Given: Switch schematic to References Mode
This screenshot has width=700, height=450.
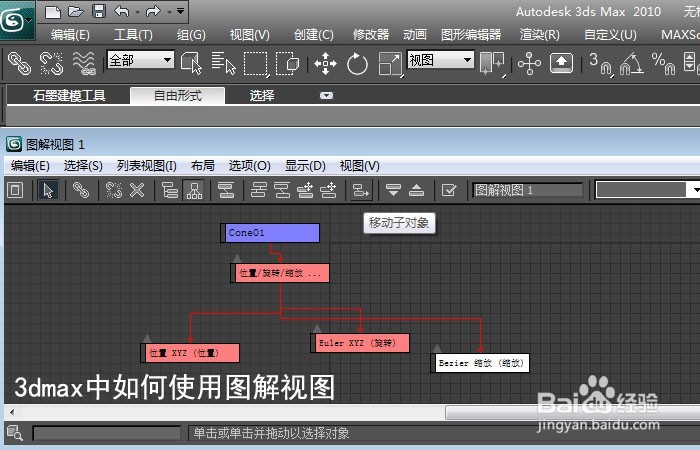Looking at the screenshot, I should click(194, 191).
